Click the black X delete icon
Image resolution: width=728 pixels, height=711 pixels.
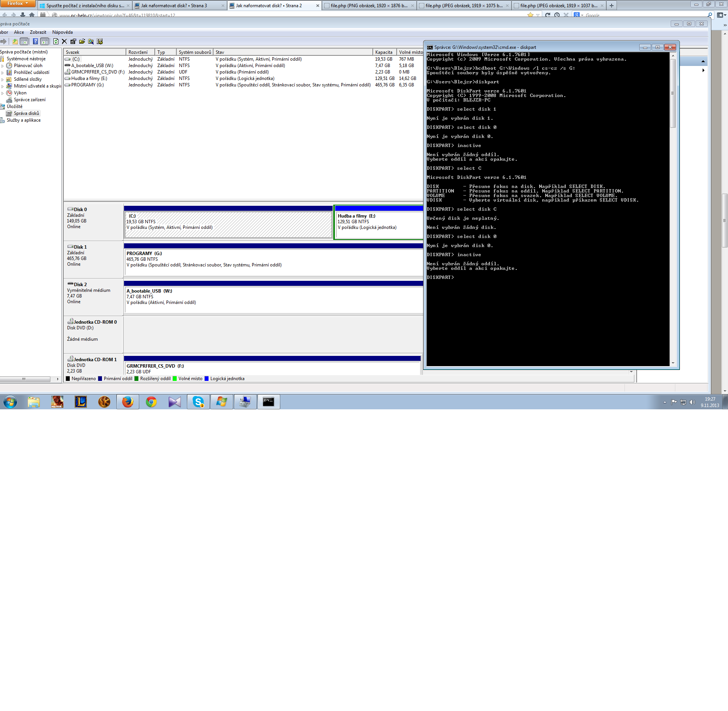pos(64,41)
